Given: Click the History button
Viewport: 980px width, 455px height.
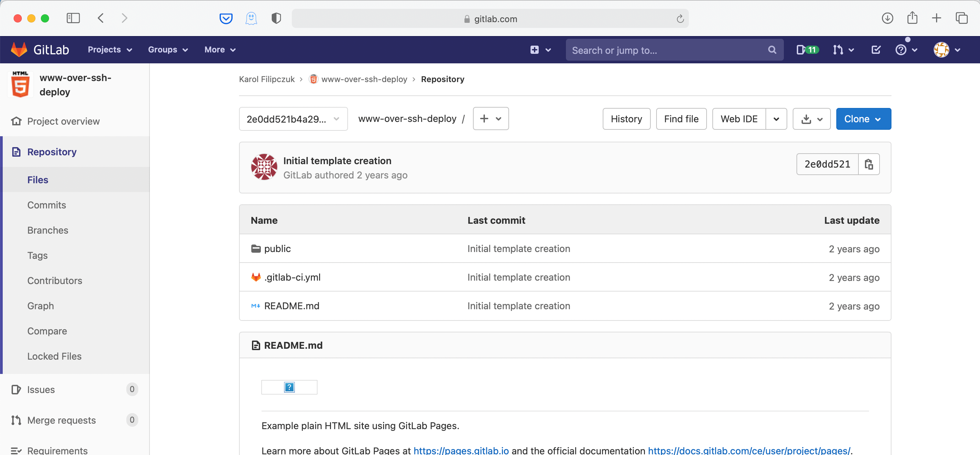Looking at the screenshot, I should 626,119.
